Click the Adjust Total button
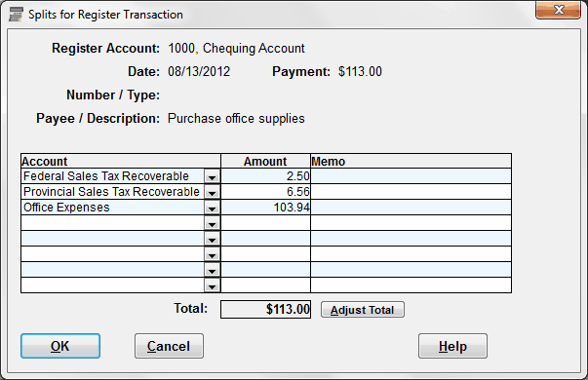Screen dimensions: 588x380 point(362,310)
